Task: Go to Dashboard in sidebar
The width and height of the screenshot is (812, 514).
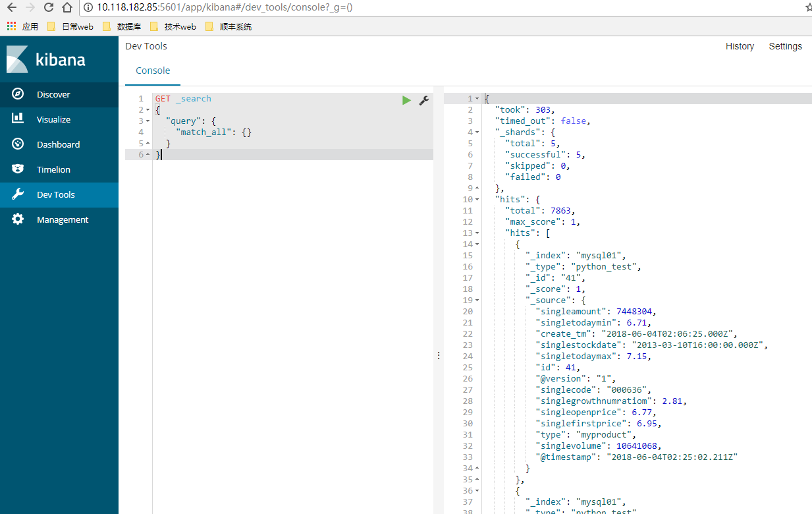Action: coord(58,144)
